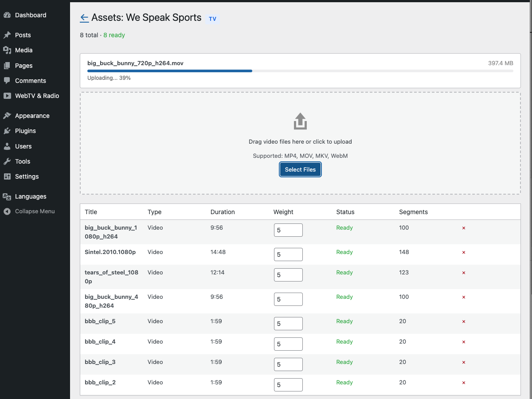
Task: Click the upload arrow icon in the dropzone
Action: [x=300, y=121]
